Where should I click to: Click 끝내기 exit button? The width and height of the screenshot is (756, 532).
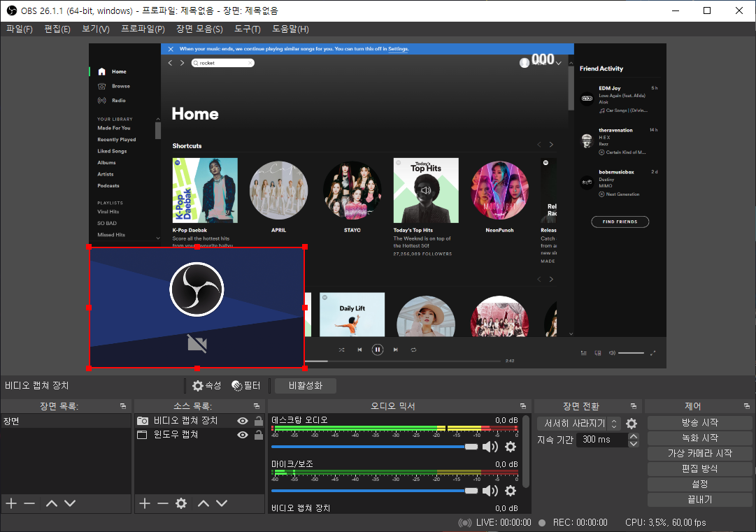pos(699,500)
